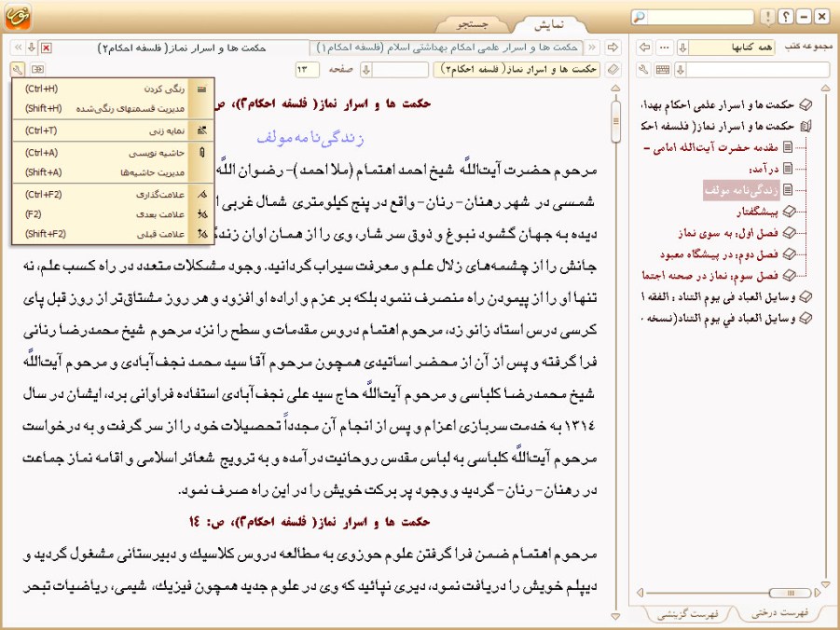Choose مدیریت حاشیه‌ها menu entry
The height and width of the screenshot is (630, 840).
tap(113, 172)
